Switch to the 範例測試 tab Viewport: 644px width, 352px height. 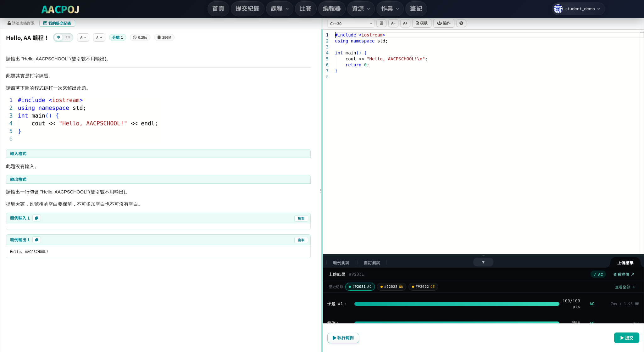pos(341,263)
